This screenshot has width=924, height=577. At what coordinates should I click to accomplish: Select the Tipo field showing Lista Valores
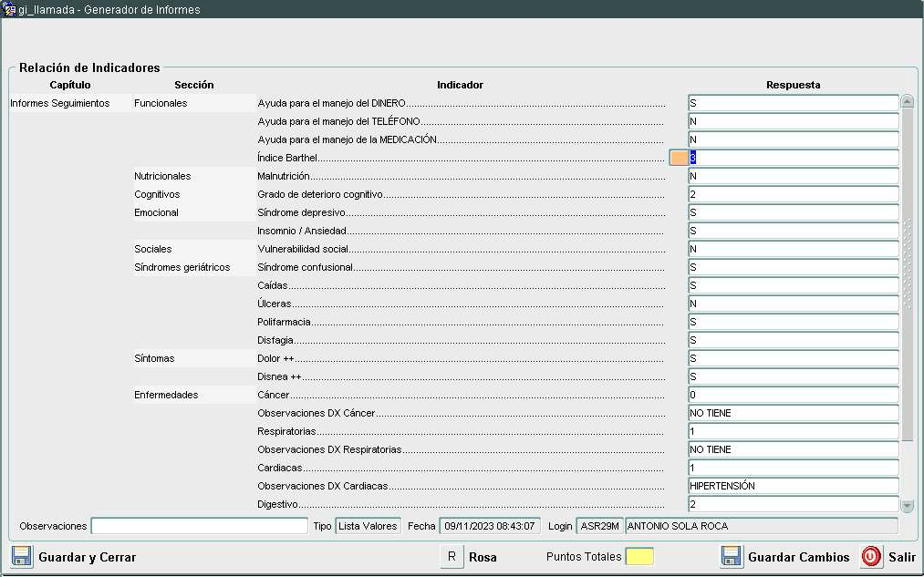click(x=368, y=526)
